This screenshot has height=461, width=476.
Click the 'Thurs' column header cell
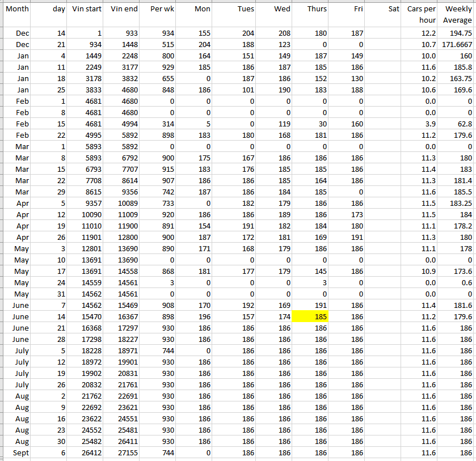click(x=310, y=15)
